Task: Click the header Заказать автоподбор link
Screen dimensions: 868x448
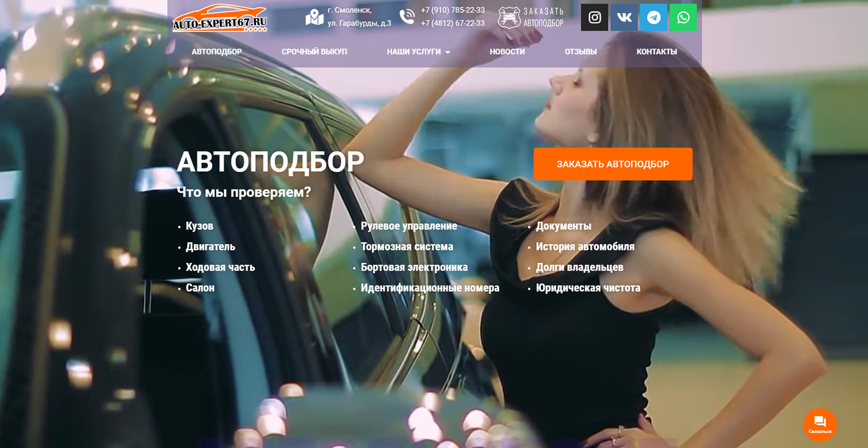Action: click(x=543, y=18)
